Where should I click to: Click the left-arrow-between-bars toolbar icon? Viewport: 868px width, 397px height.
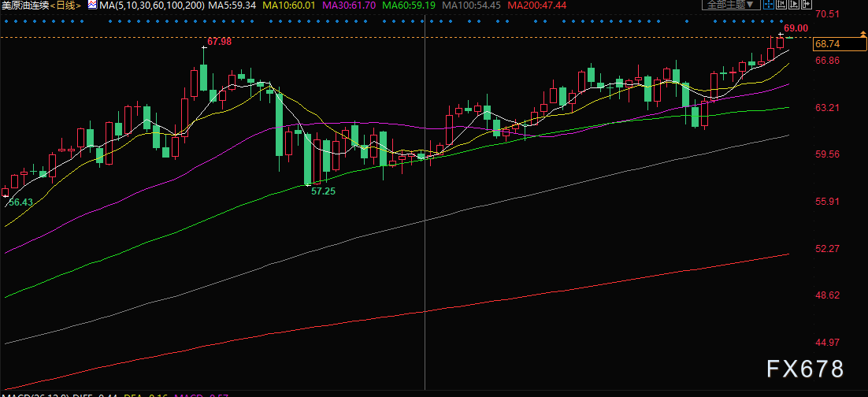tap(781, 5)
